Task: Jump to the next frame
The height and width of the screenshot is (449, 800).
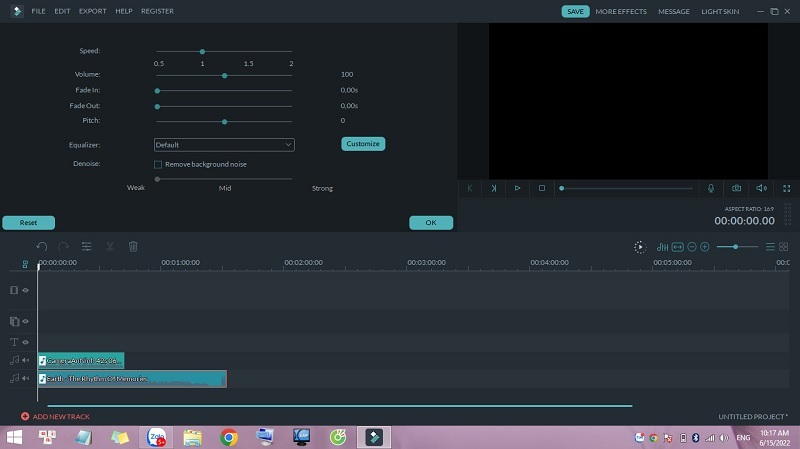Action: 493,188
